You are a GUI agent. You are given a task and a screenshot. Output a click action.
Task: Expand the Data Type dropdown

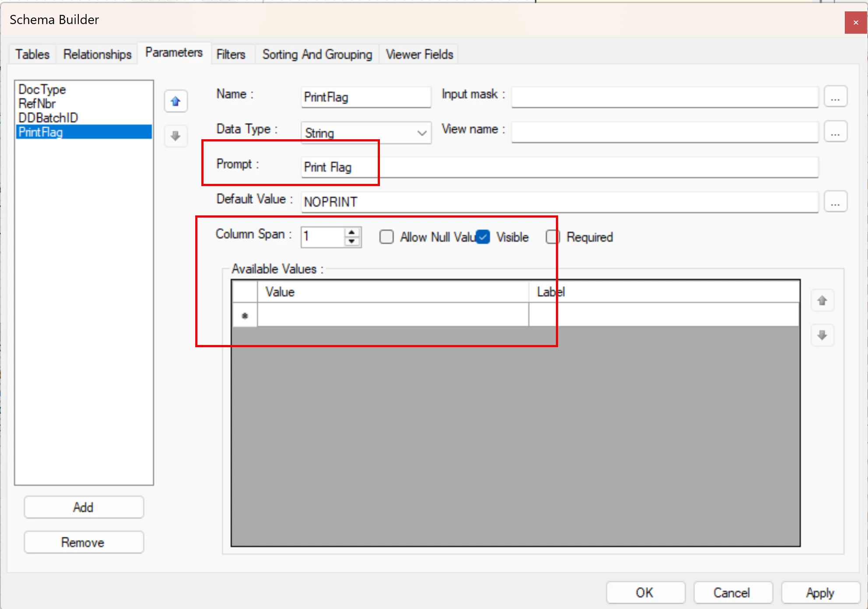click(x=422, y=133)
